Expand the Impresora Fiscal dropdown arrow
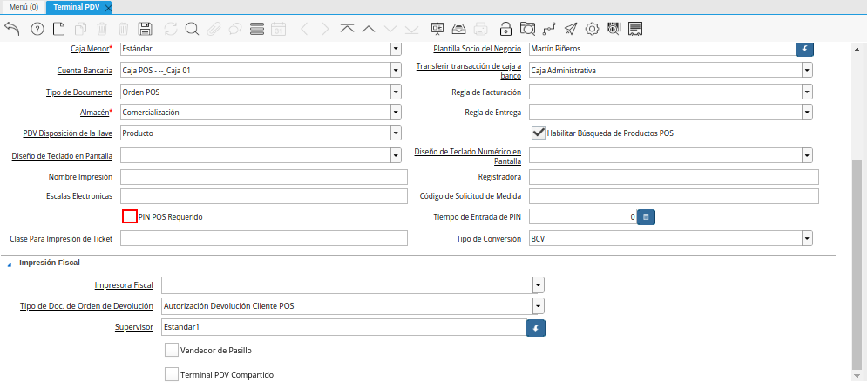The width and height of the screenshot is (868, 383). click(539, 285)
